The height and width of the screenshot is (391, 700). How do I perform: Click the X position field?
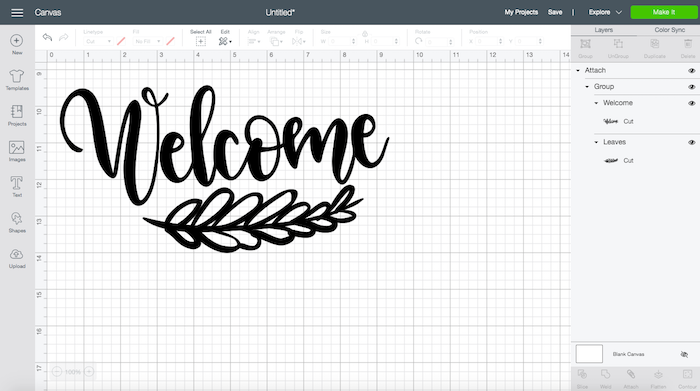click(489, 42)
